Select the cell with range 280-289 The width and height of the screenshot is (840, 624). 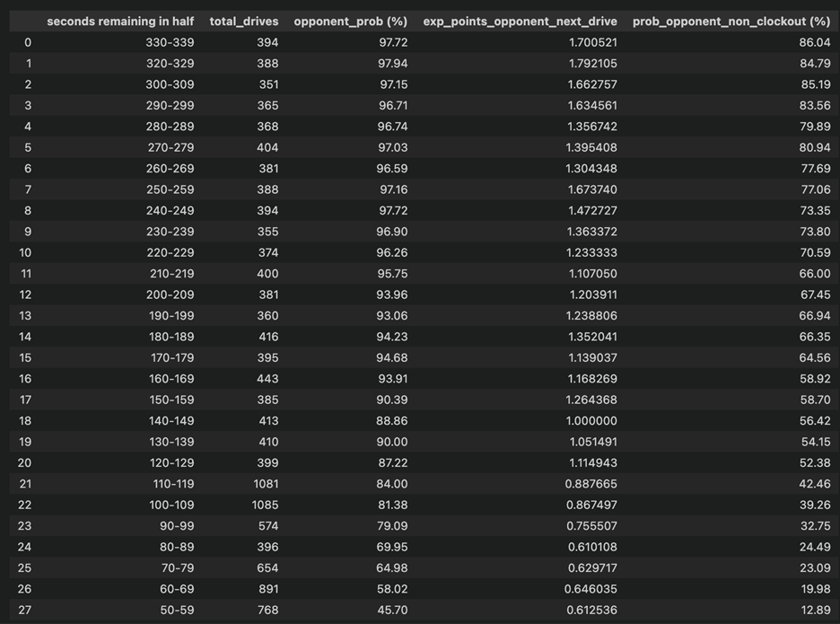point(170,127)
